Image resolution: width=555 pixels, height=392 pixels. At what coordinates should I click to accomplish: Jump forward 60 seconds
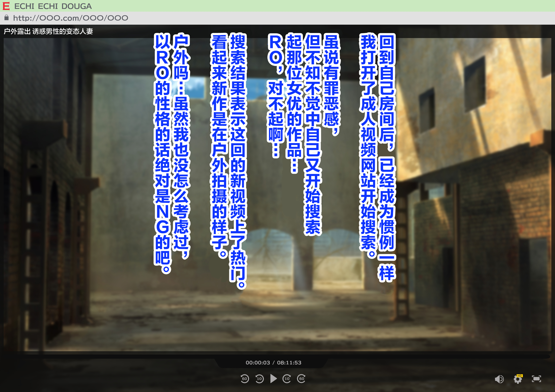click(301, 378)
